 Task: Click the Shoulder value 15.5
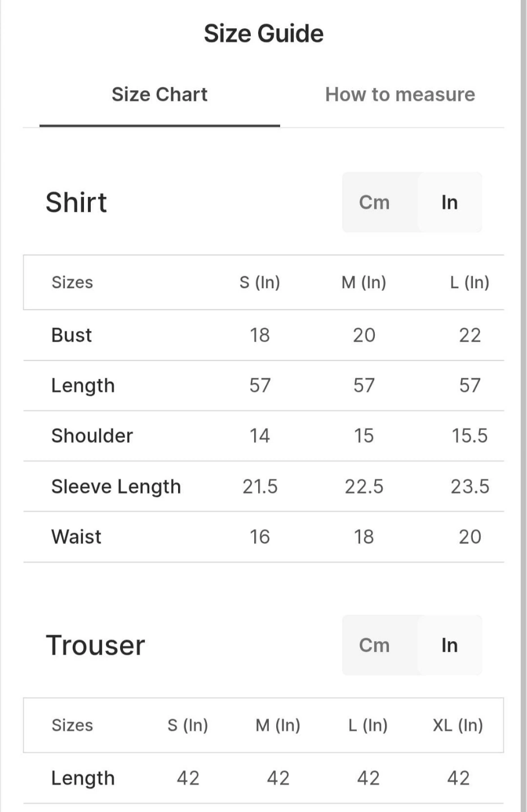[x=470, y=436]
